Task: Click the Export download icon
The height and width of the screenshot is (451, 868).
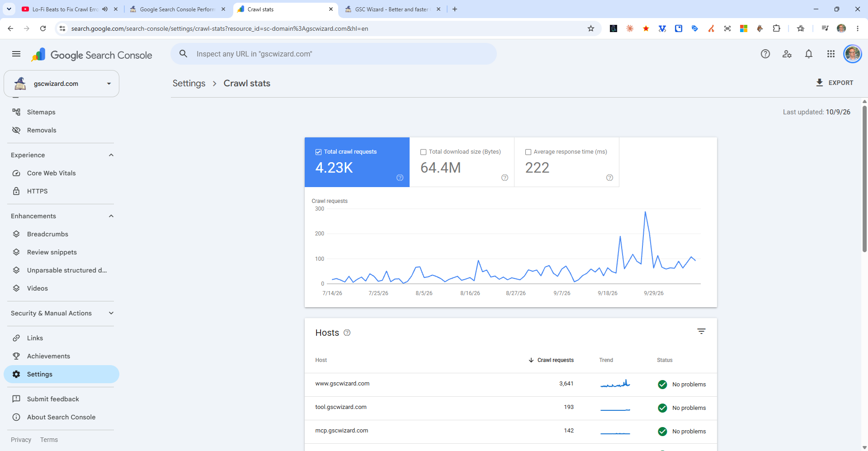Action: [x=820, y=83]
